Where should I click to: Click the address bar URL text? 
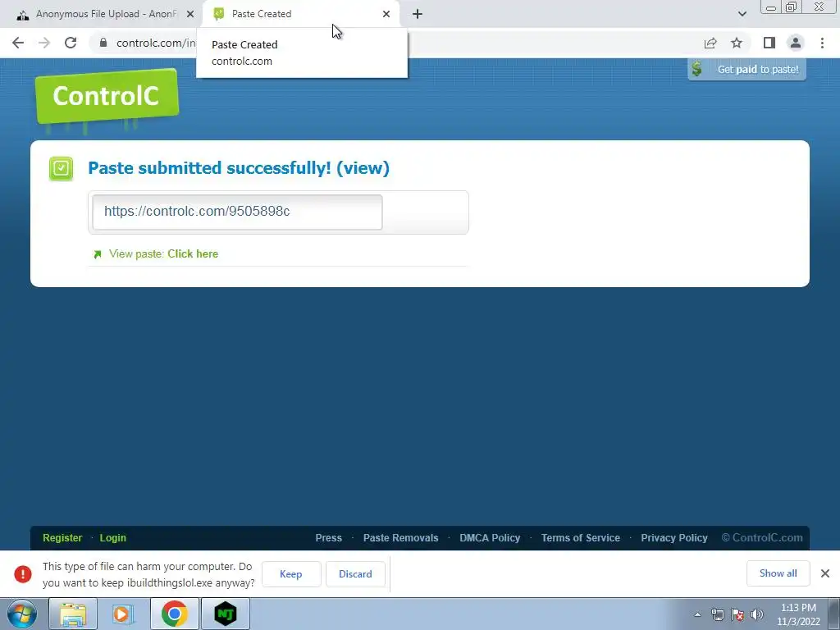coord(156,43)
